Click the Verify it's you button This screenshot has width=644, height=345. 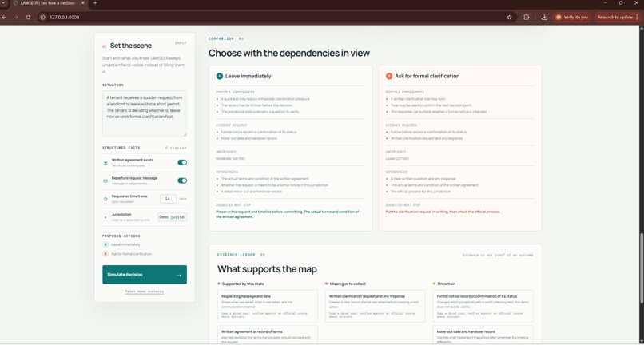(572, 18)
